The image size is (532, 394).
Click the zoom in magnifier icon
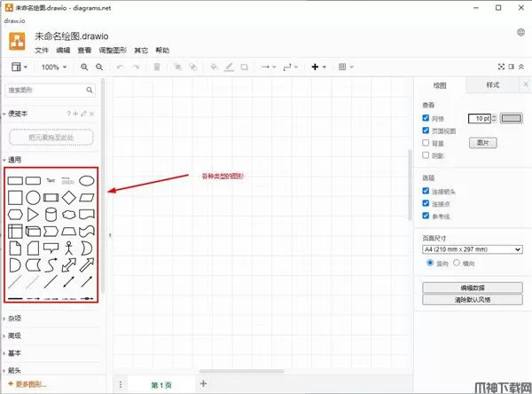[x=83, y=67]
